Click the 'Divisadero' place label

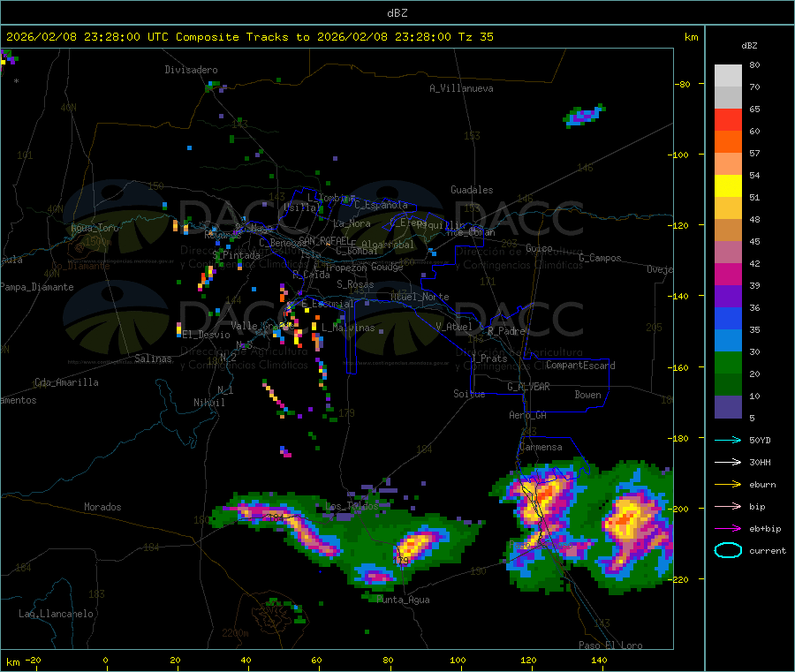[191, 70]
